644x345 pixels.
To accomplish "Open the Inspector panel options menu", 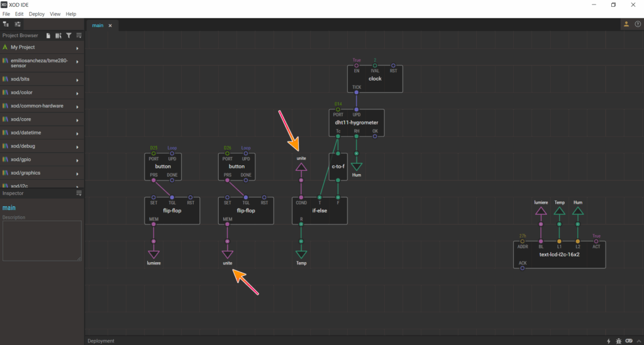I will coord(79,193).
